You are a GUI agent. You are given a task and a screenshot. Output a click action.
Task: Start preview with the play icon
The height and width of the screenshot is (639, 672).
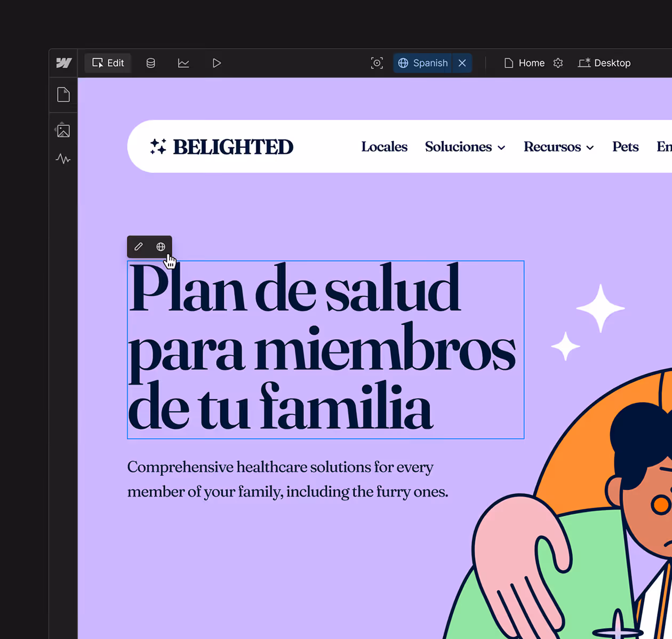click(217, 63)
